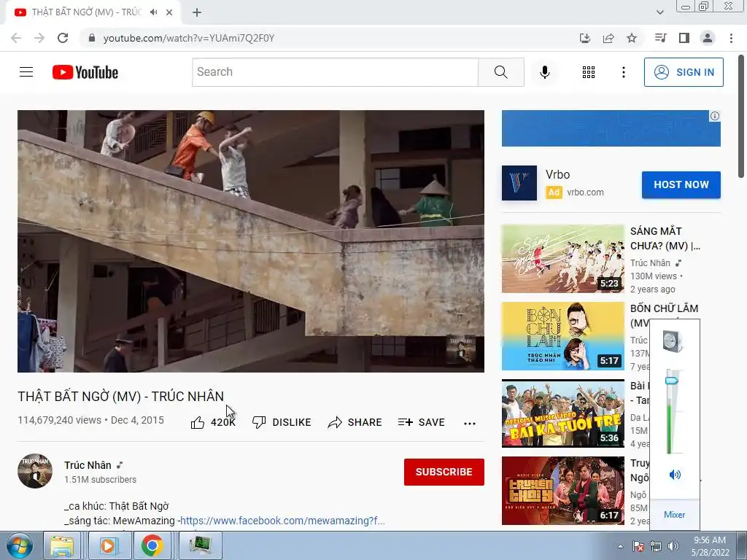
Task: Go forward with the browser forward arrow
Action: 39,38
